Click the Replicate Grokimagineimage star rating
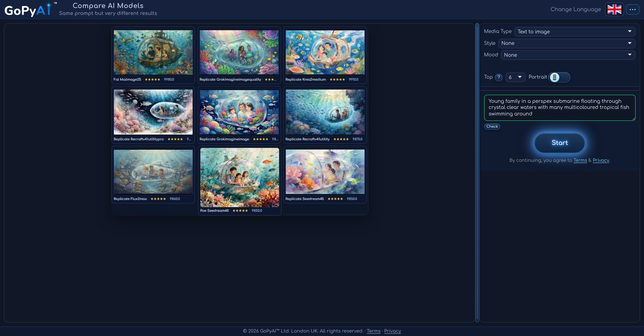Screen dimensions: 644x336 [260, 139]
